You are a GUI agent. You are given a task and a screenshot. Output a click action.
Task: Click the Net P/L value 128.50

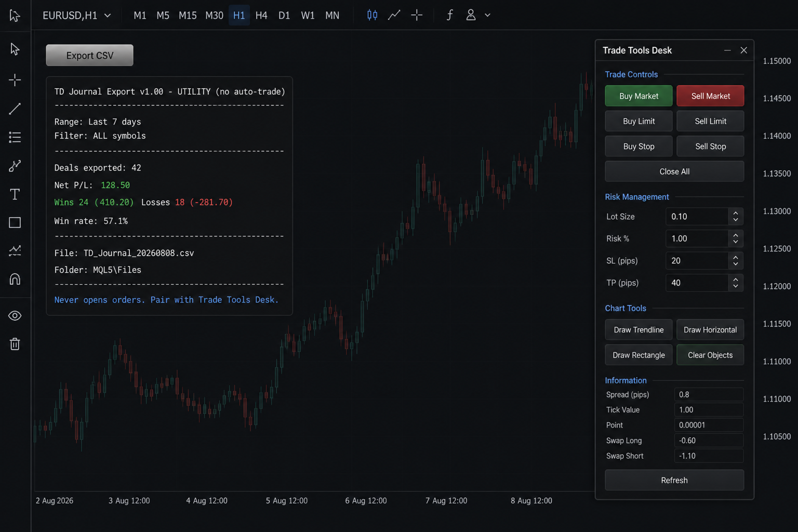[x=115, y=185]
